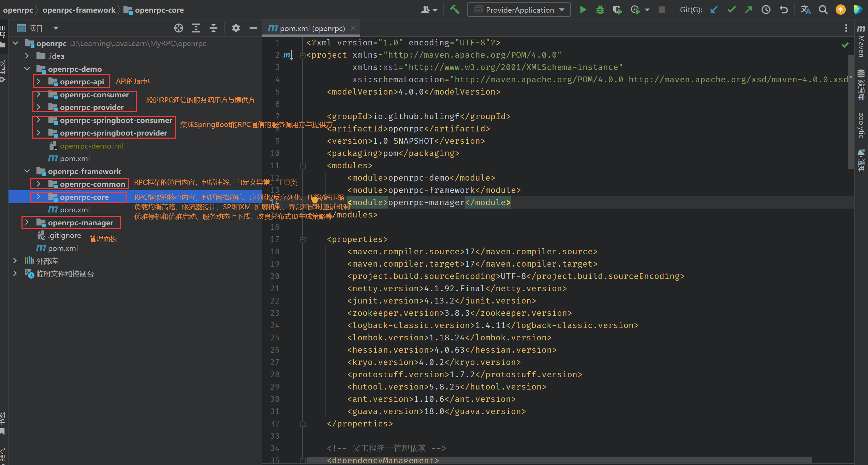
Task: Select opened file with crosshair icon
Action: pos(179,28)
